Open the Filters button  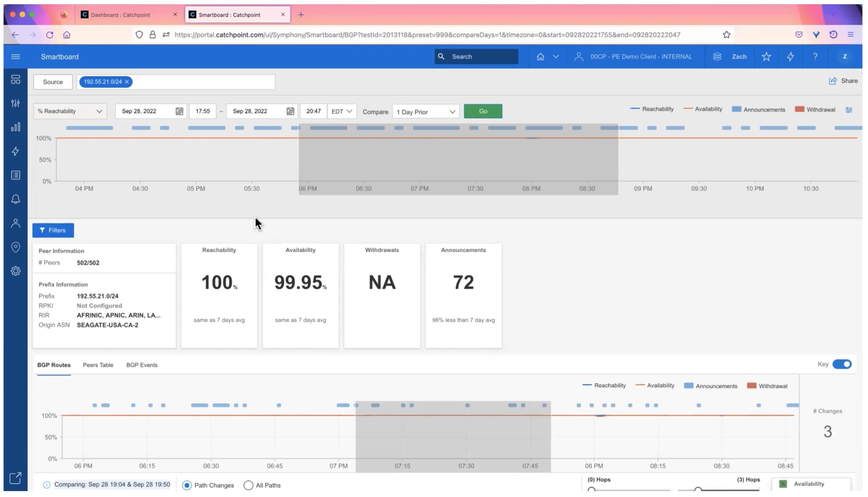click(53, 230)
